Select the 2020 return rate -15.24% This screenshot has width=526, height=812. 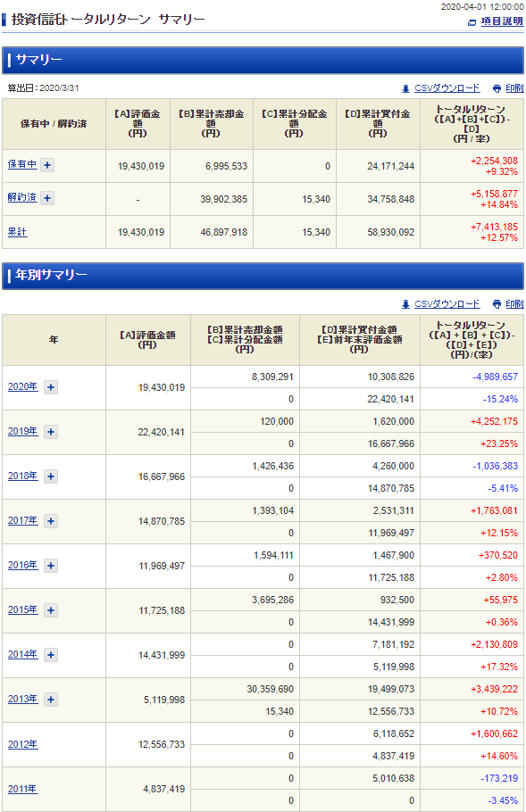500,399
